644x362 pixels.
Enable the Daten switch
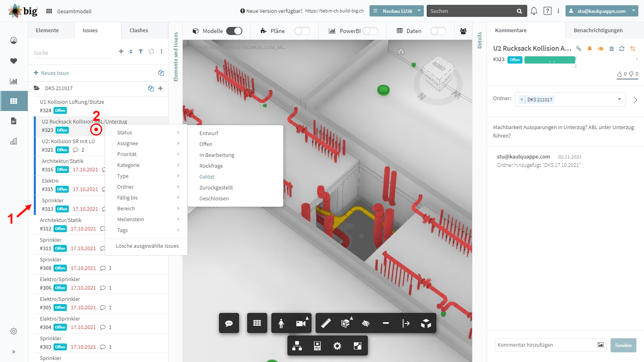(x=438, y=31)
